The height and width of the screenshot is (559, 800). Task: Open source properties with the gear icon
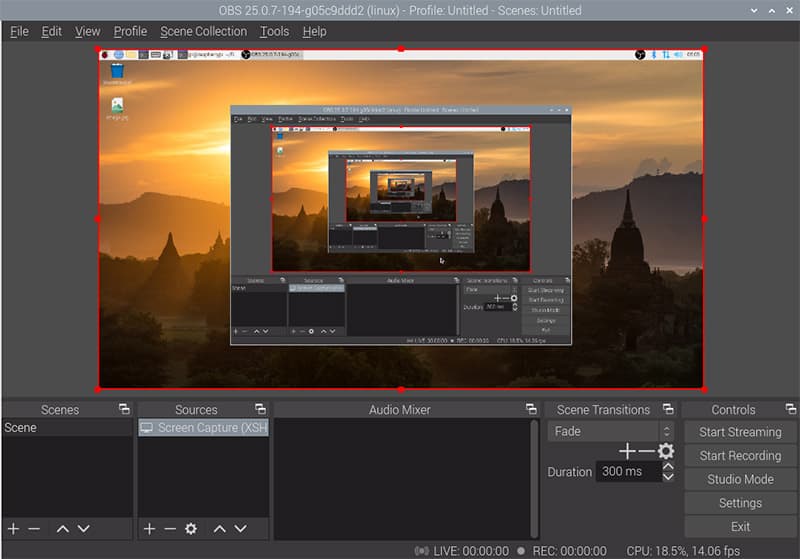191,529
